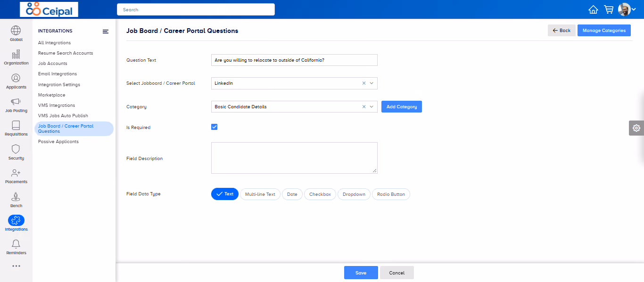Open Marketplace menu item
This screenshot has height=282, width=644.
(x=52, y=95)
